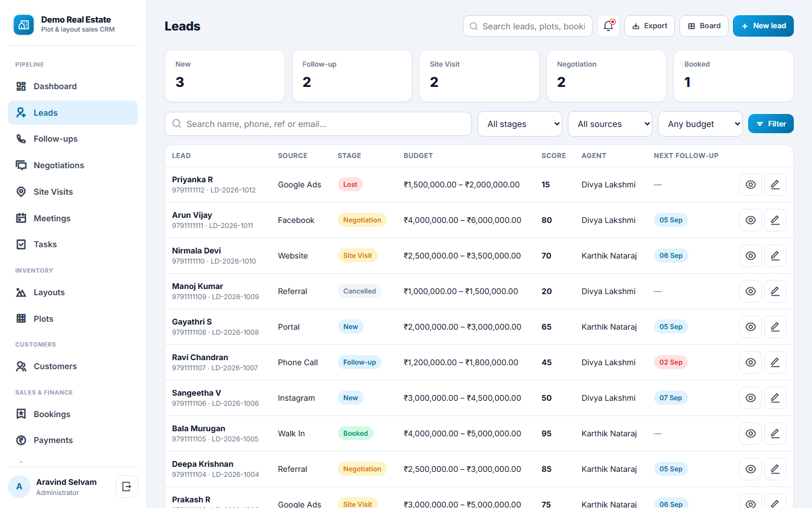Screen dimensions: 812x508
Task: Edit Sangeetha V lead with pencil icon
Action: click(775, 398)
